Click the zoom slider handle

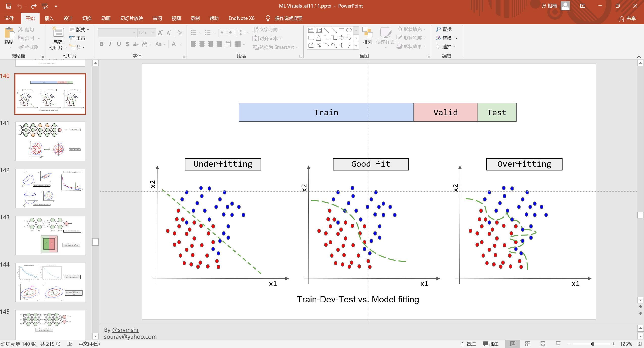point(593,344)
